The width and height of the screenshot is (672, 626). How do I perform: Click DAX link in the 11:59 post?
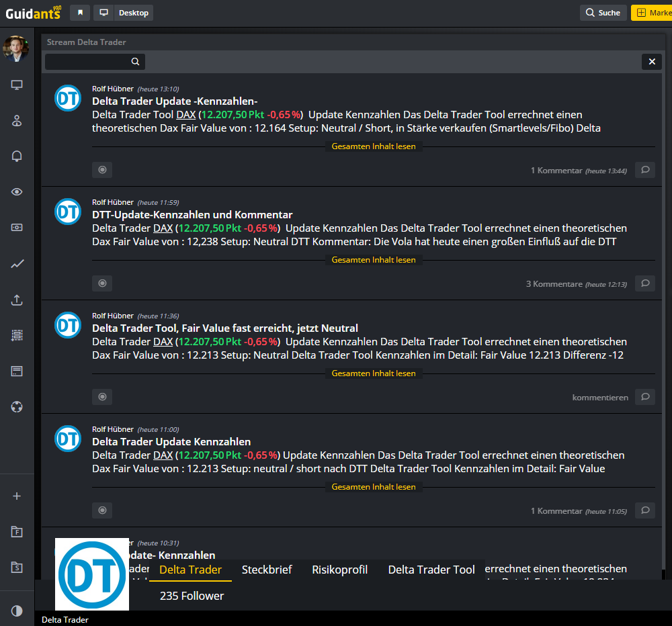coord(163,228)
